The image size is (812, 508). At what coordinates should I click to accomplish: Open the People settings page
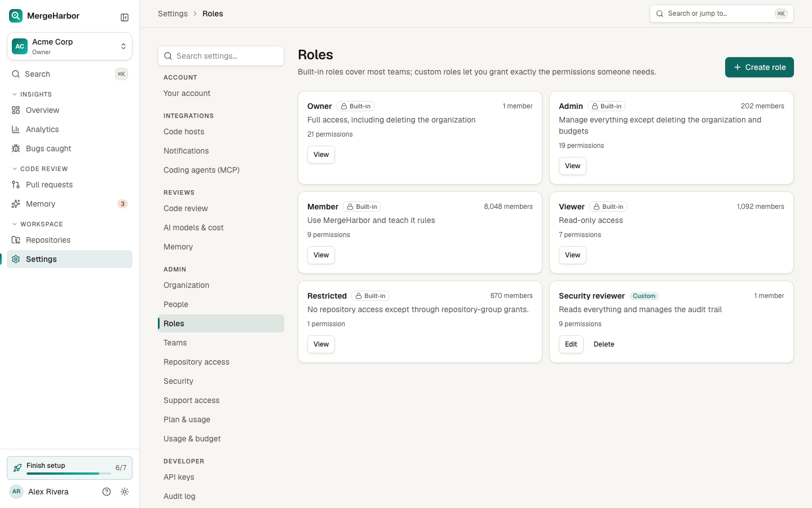(x=221, y=304)
